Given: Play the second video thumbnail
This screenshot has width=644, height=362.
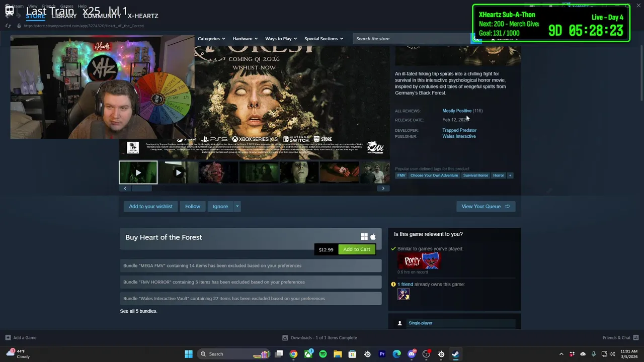Looking at the screenshot, I should click(x=178, y=172).
